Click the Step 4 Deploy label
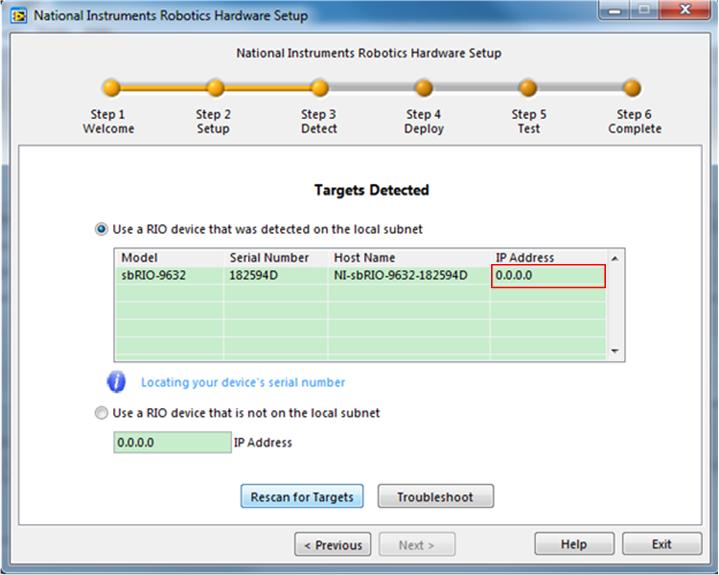 [x=424, y=121]
